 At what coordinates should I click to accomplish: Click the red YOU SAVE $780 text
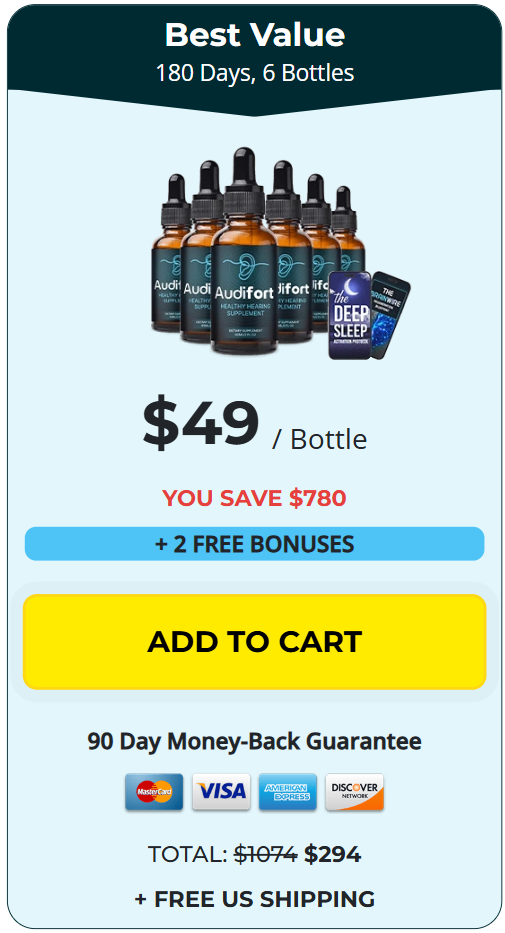tap(254, 499)
